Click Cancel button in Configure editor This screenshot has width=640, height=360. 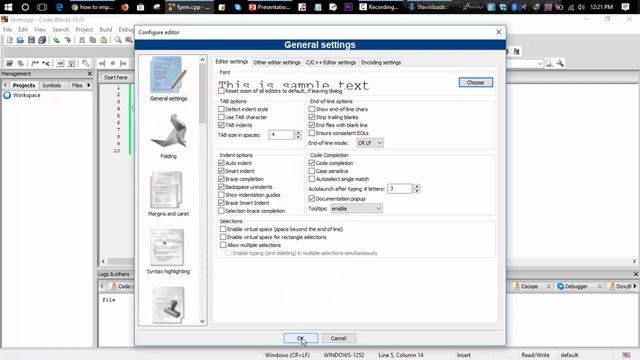338,338
